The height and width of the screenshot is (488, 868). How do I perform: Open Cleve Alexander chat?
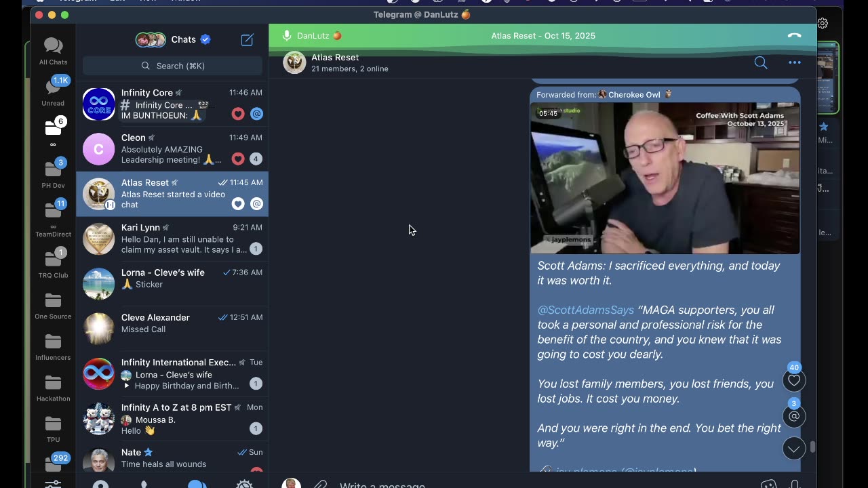pos(172,329)
